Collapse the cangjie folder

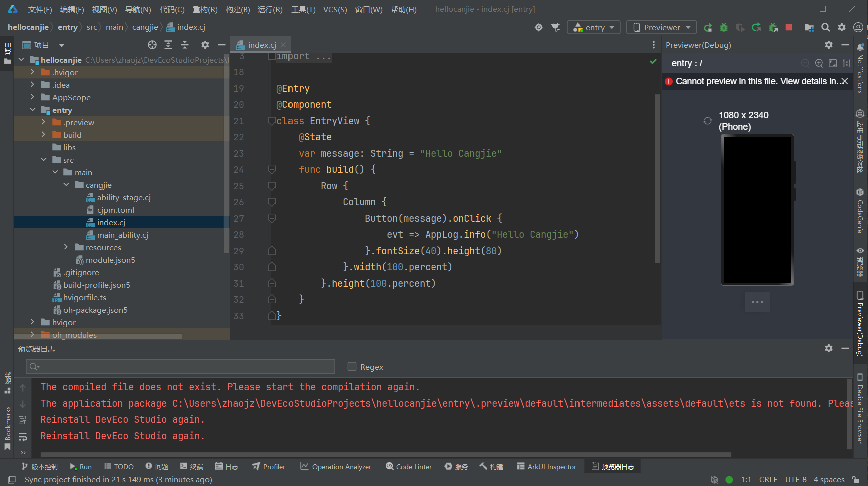(x=66, y=185)
